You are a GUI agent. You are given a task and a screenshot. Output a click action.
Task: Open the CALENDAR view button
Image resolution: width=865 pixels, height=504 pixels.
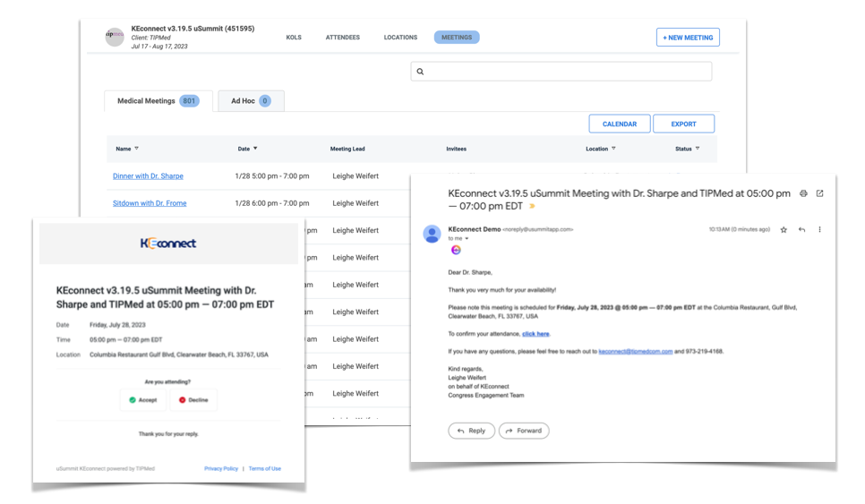click(x=620, y=124)
